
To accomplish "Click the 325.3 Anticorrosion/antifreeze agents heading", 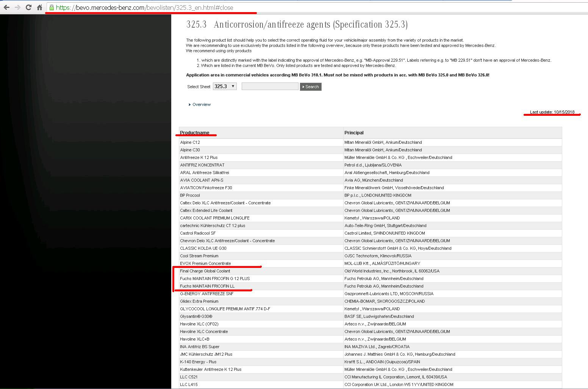I will 297,24.
